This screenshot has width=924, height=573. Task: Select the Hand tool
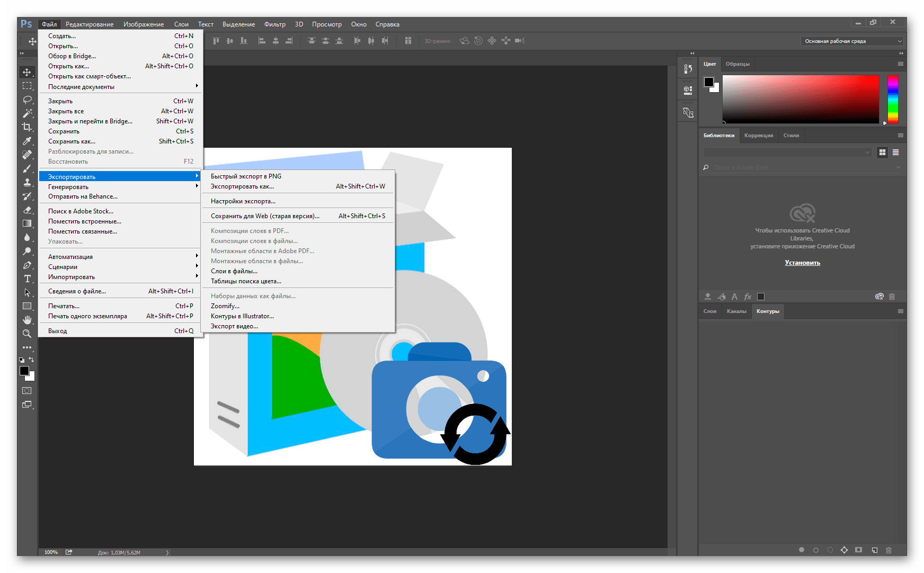pos(27,320)
